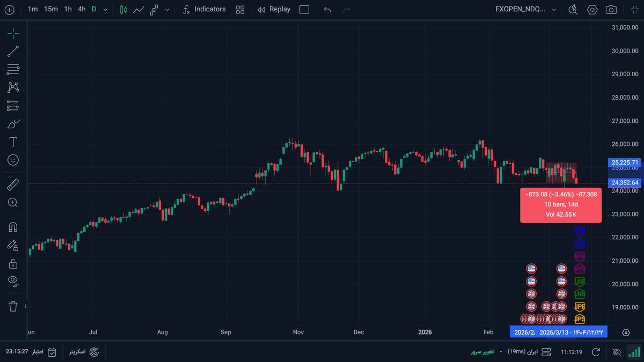The width and height of the screenshot is (644, 362).
Task: Switch to the 1m timeframe
Action: coord(33,9)
